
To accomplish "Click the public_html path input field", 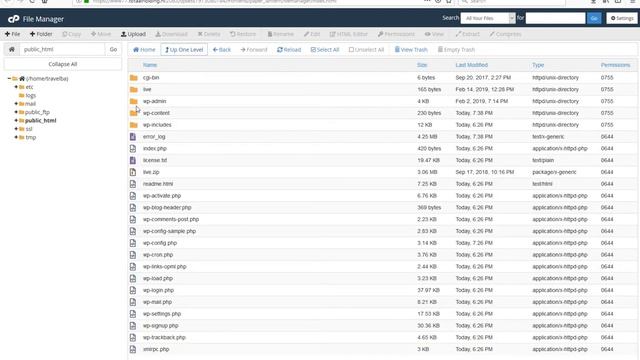I will pyautogui.click(x=62, y=49).
